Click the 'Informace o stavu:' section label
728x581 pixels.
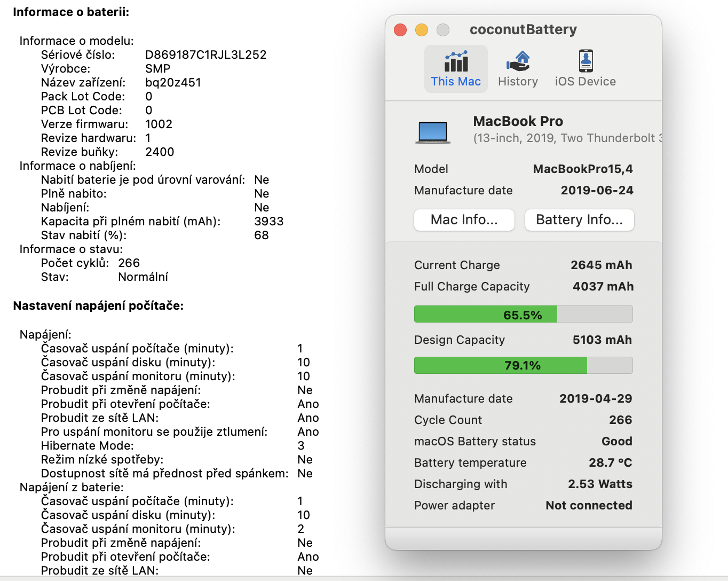[x=71, y=249]
